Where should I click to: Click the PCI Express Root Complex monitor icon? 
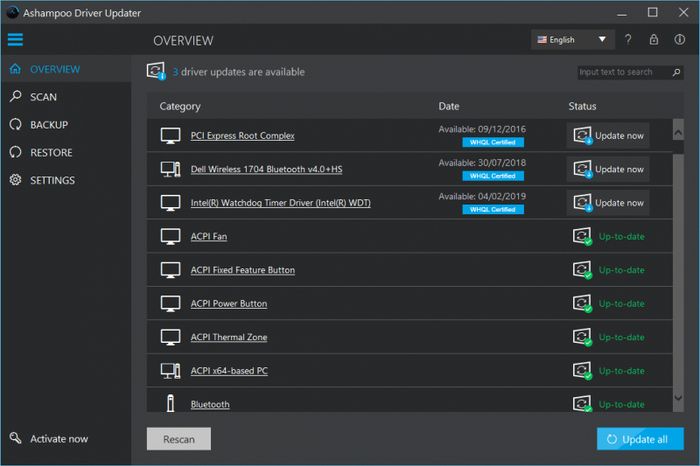171,136
